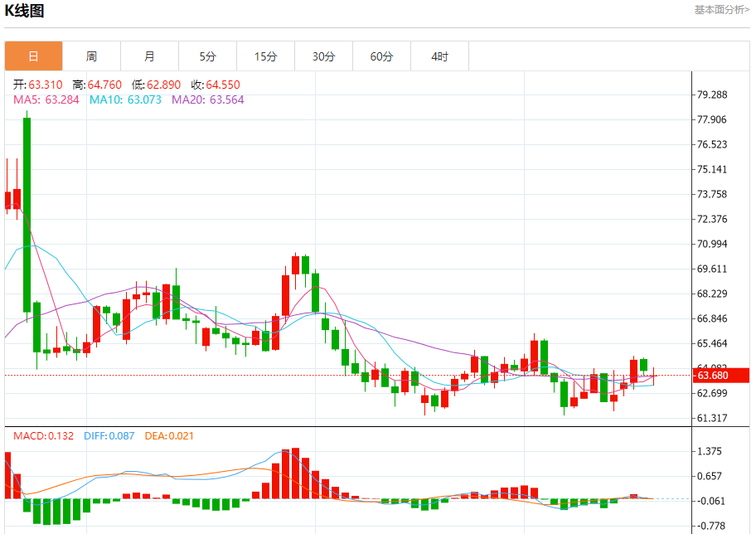Click the high price 64.760
756x534 pixels.
104,85
